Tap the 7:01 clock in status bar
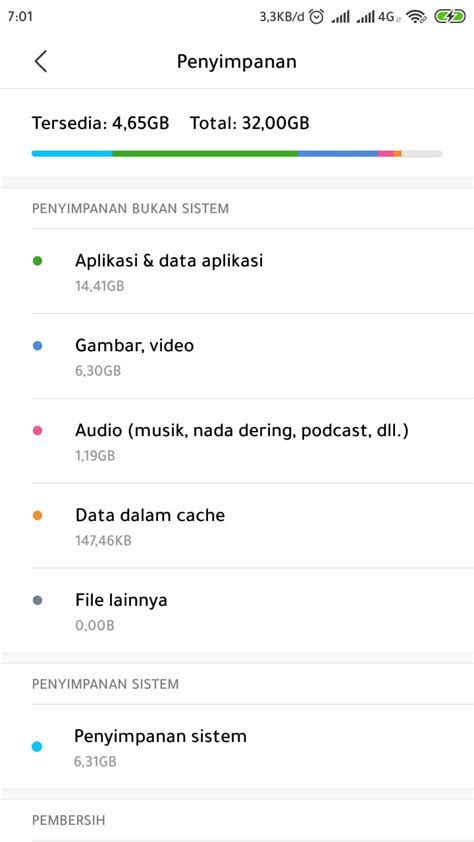Screen dimensions: 474x842 click(x=20, y=17)
